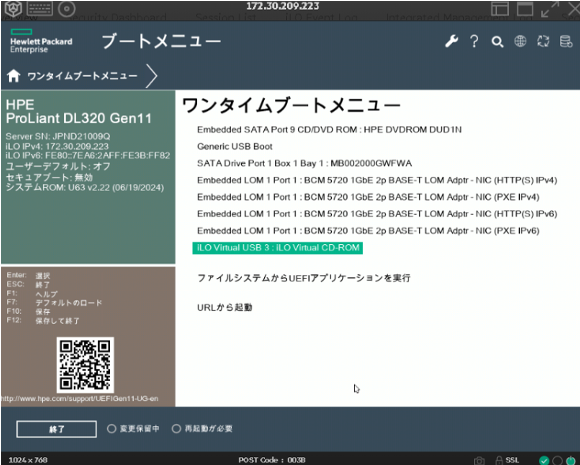Image resolution: width=580 pixels, height=465 pixels.
Task: Click the virtual media disc icon
Action: (67, 9)
